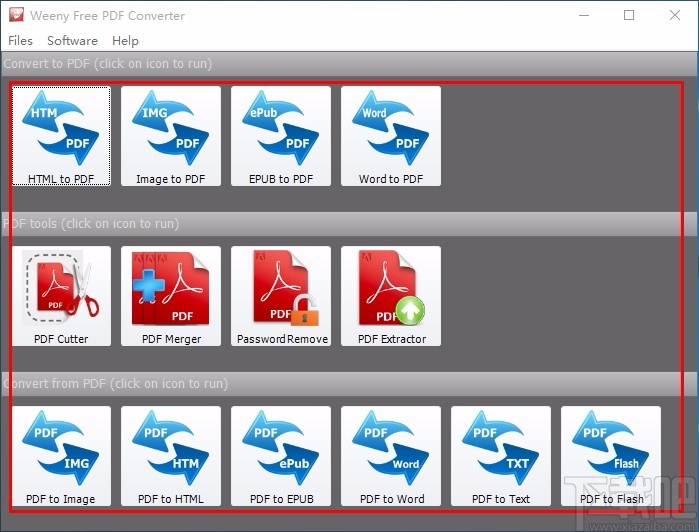Launch the HTML to PDF converter
The image size is (699, 532).
point(61,136)
